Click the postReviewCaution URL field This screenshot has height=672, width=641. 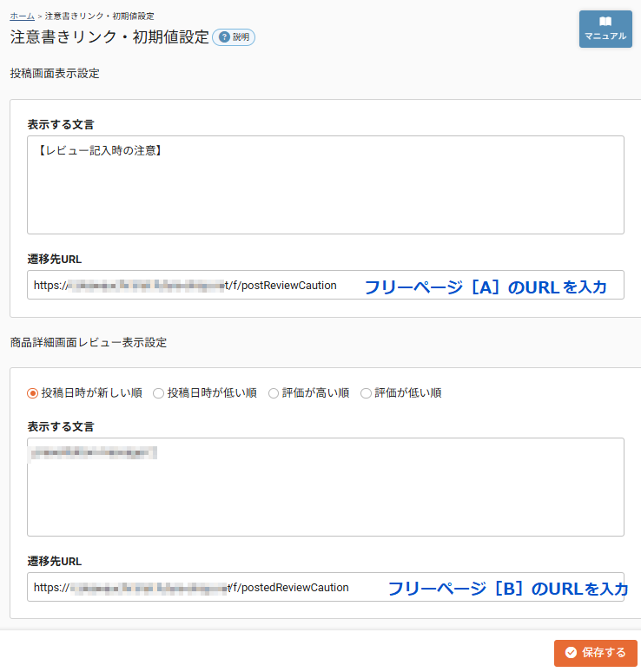click(x=326, y=285)
